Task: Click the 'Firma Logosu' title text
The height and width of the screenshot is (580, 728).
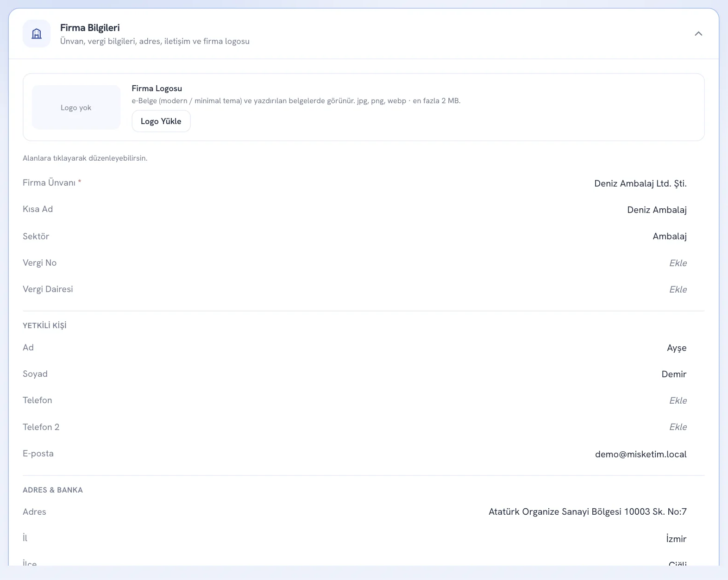Action: tap(157, 88)
